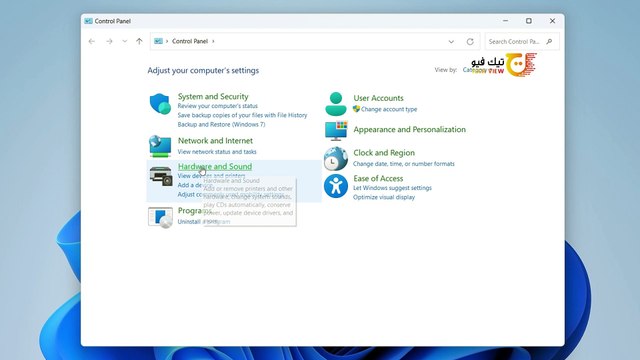Screen dimensions: 640x360
Task: Close the Control Panel window
Action: pyautogui.click(x=552, y=21)
